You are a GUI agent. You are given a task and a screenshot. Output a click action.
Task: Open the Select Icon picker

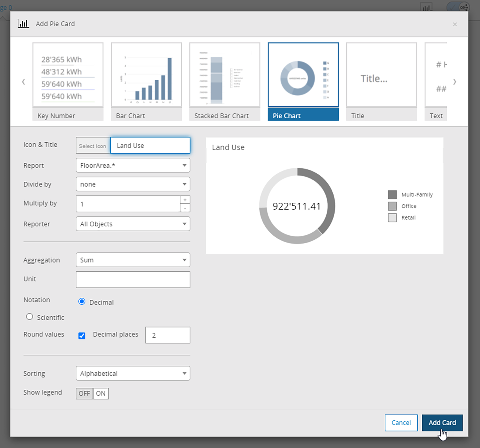(92, 145)
